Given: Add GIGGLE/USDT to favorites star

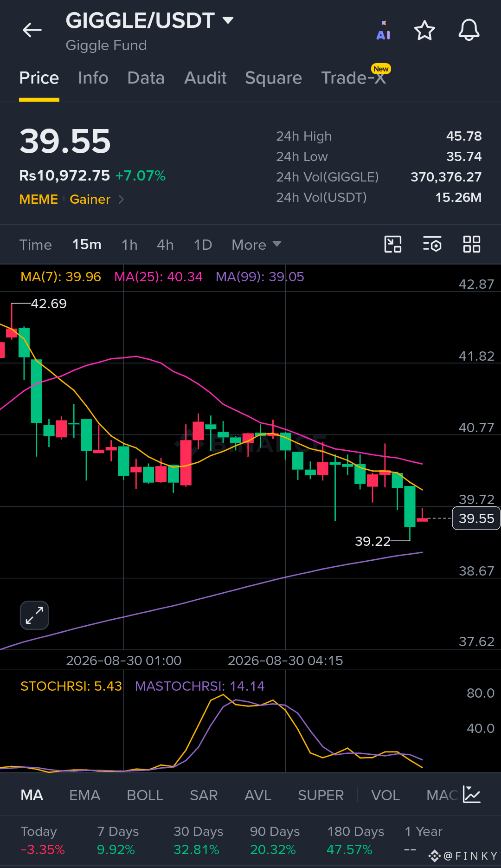Looking at the screenshot, I should tap(424, 31).
